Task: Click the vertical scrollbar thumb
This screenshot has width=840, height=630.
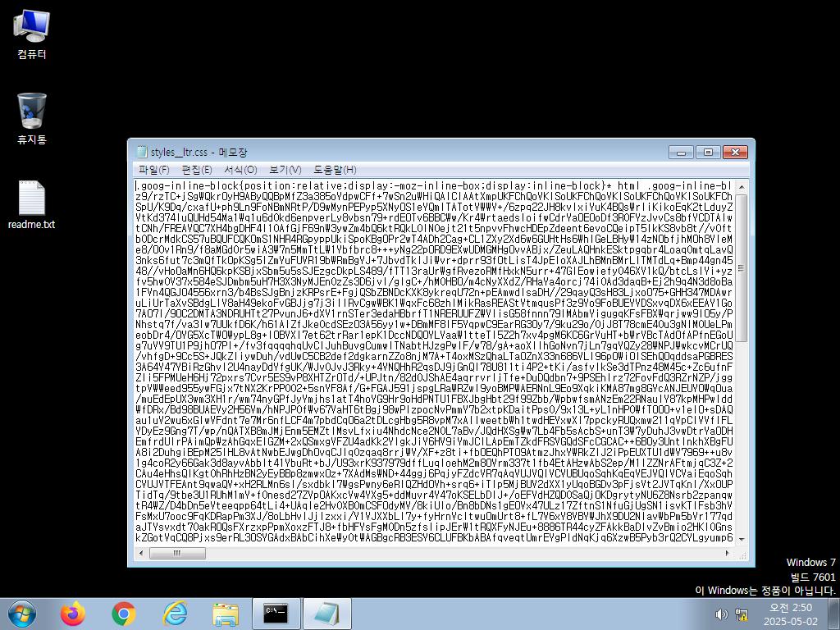Action: click(742, 268)
